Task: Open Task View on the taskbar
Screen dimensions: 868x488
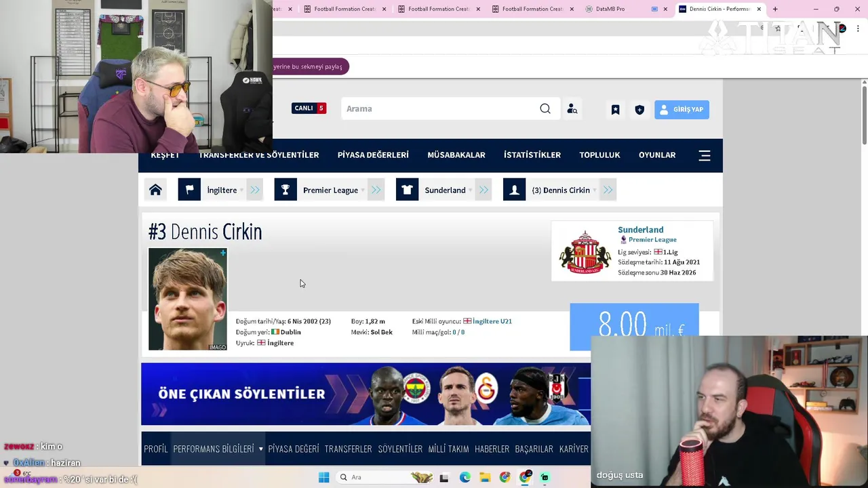Action: pos(444,478)
